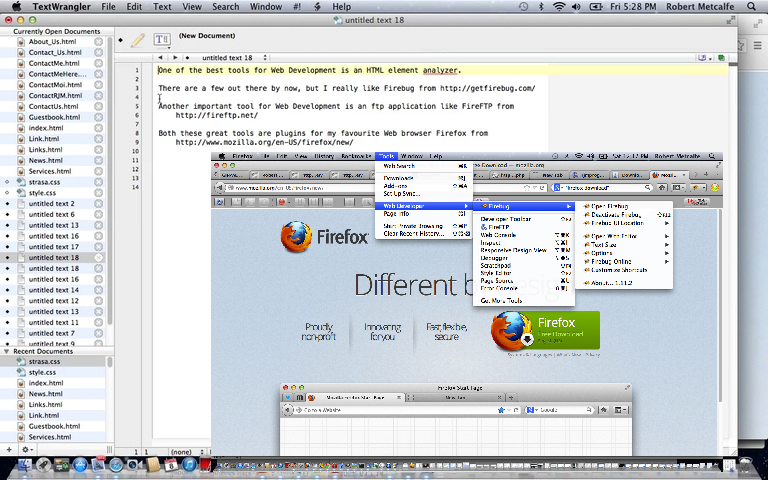
Task: Open Guestbook.html under Recent Documents
Action: tap(52, 426)
